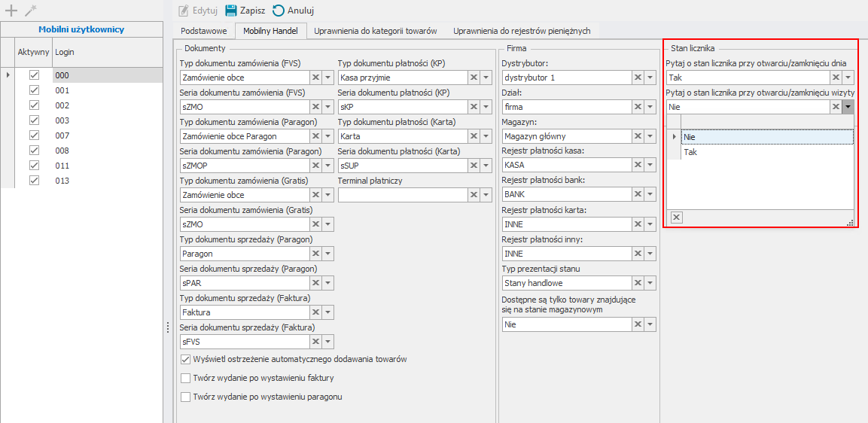Clear Terminal płatniczy field with X
The height and width of the screenshot is (423, 868).
(x=474, y=195)
